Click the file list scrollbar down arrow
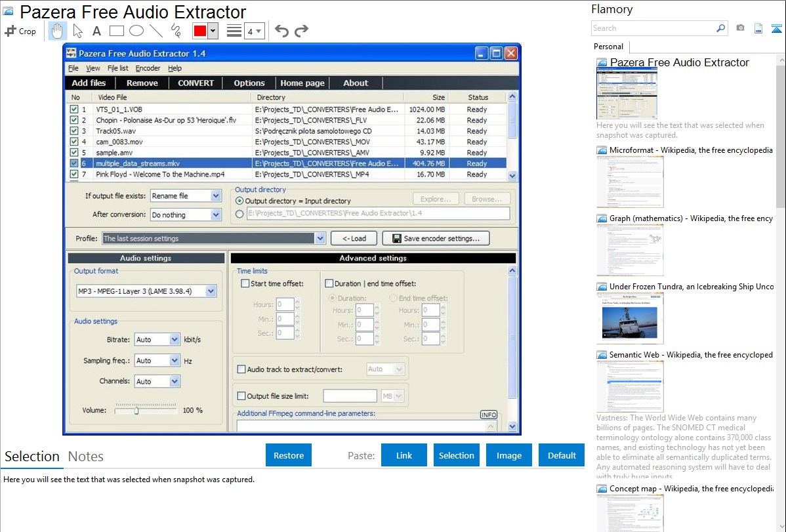 (x=512, y=176)
